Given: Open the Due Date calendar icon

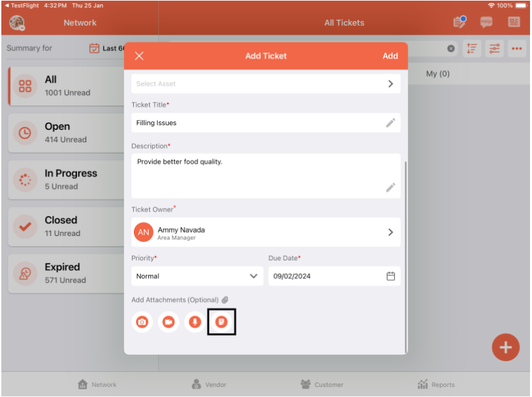Looking at the screenshot, I should pos(390,276).
